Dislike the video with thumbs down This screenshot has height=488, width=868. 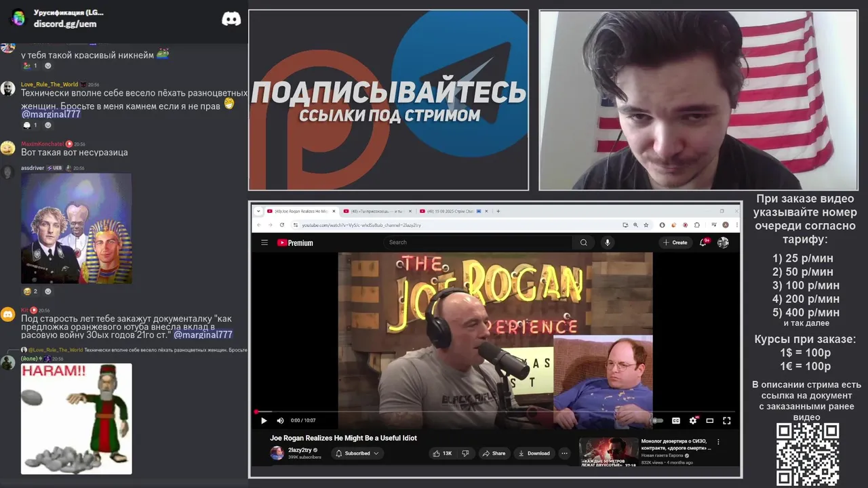coord(465,453)
